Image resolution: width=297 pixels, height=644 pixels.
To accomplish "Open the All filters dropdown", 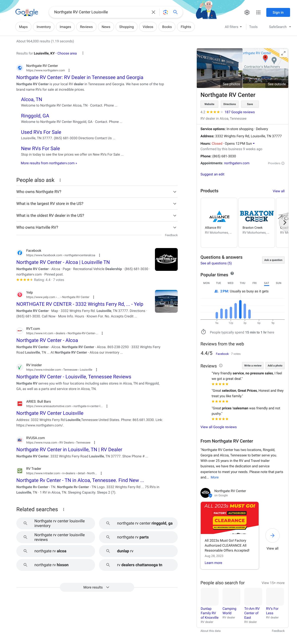I will 233,27.
